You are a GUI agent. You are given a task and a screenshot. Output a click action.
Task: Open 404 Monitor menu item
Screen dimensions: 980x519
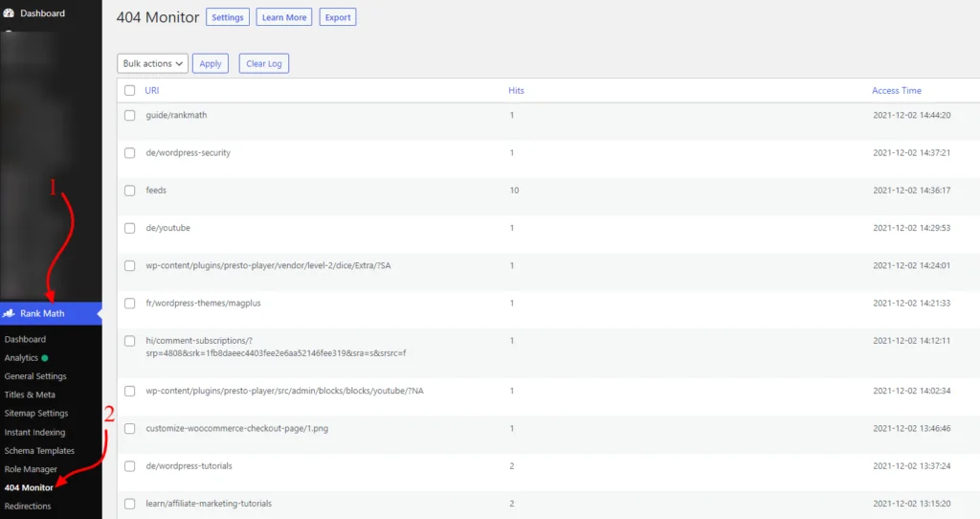[29, 487]
